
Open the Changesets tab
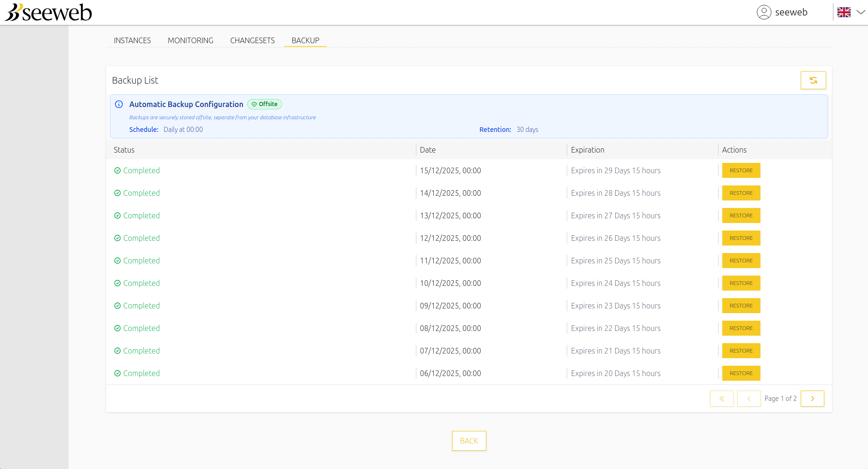[252, 40]
